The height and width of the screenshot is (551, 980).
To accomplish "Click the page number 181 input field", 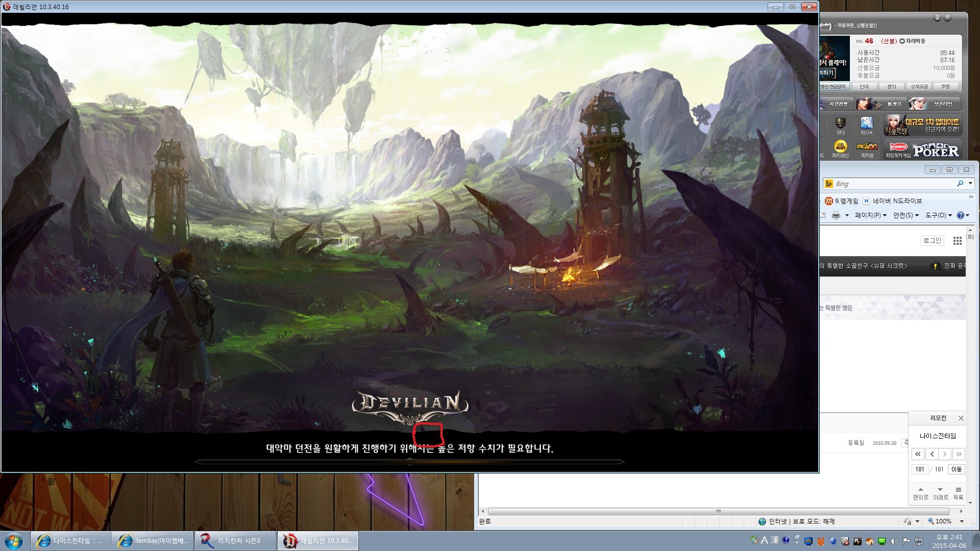I will 920,469.
